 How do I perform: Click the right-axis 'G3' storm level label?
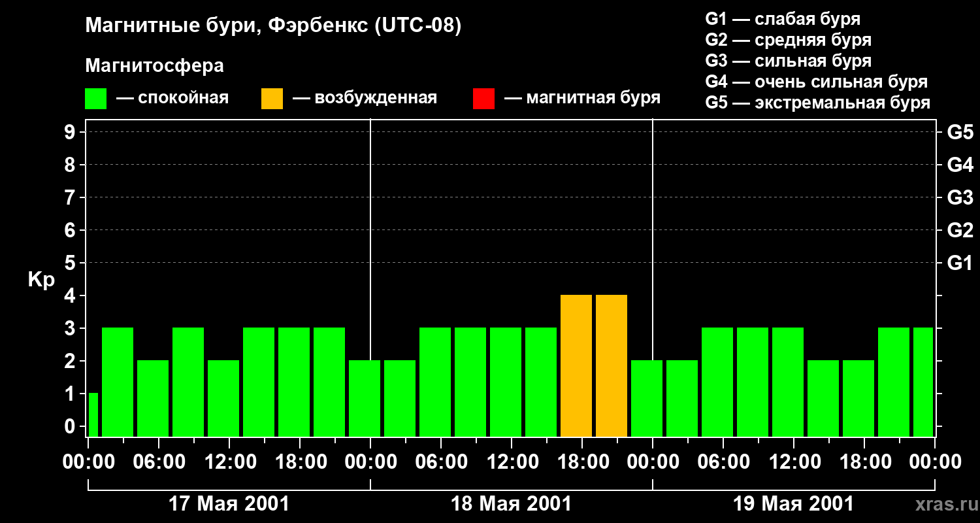click(960, 197)
